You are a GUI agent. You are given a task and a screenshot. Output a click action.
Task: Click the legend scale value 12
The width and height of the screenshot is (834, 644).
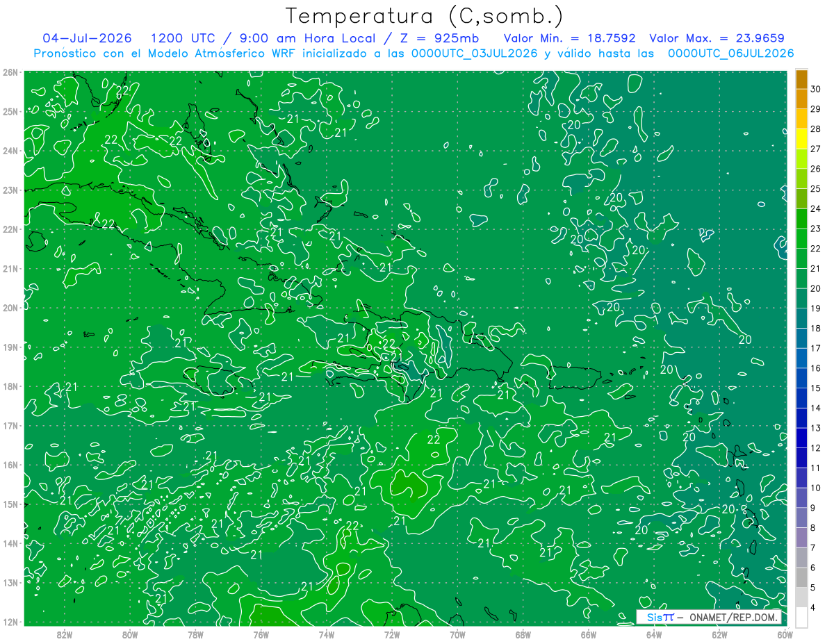[x=815, y=447]
